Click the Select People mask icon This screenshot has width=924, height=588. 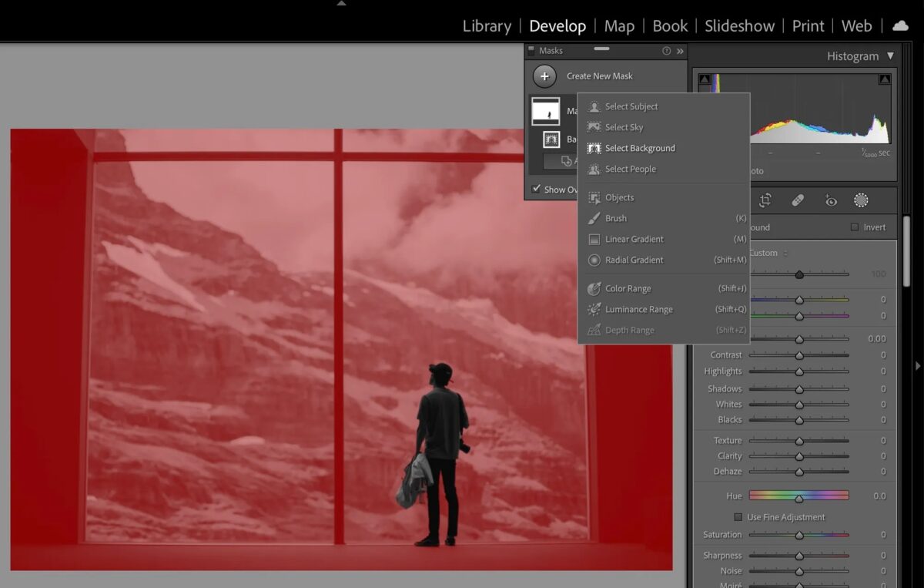[x=592, y=169]
